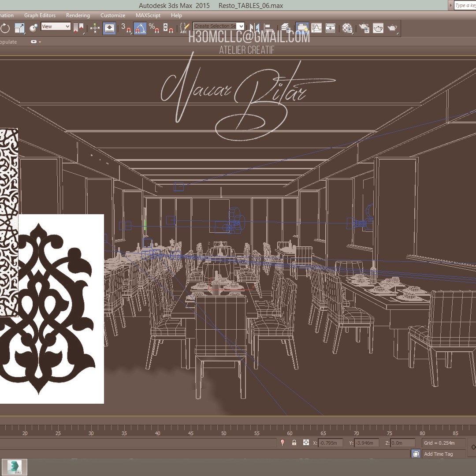Viewport: 476px width, 476px height.
Task: Toggle Keyboard Shortcut Override
Action: click(109, 29)
